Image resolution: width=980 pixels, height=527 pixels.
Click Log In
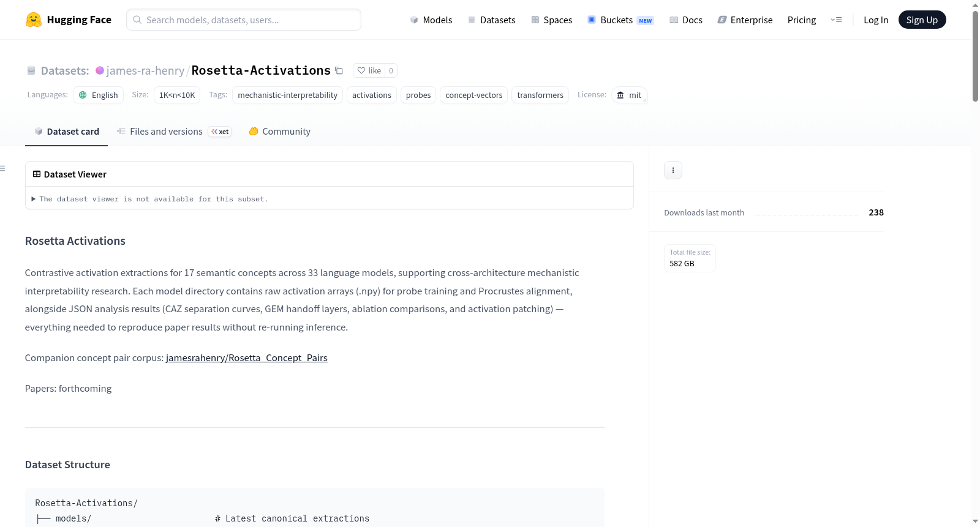point(876,20)
